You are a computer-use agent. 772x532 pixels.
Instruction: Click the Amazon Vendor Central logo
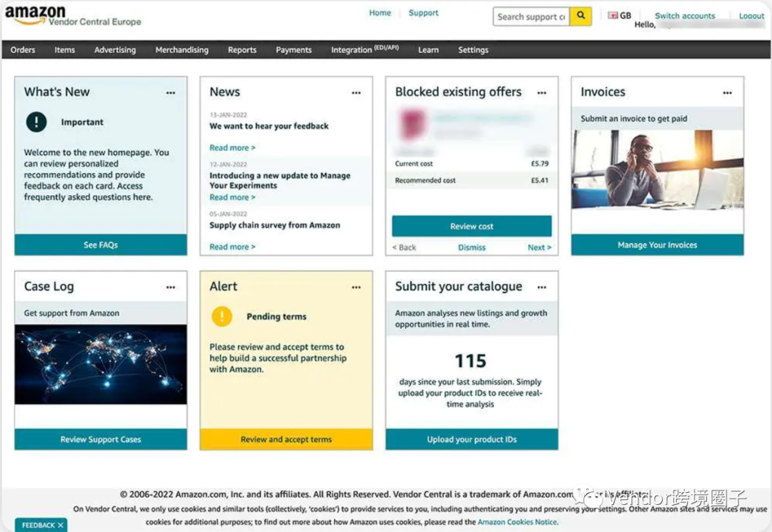pyautogui.click(x=73, y=16)
